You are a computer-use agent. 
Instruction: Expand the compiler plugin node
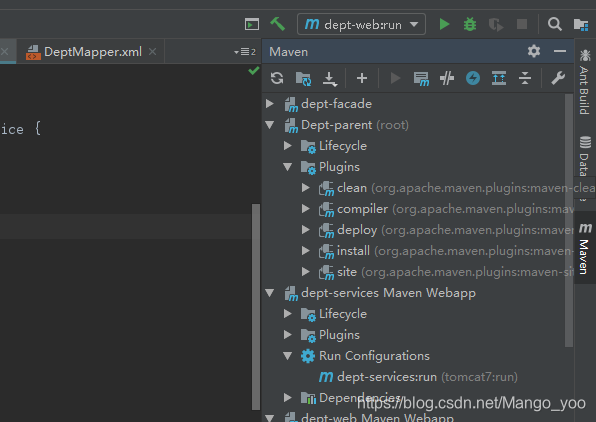(x=306, y=208)
